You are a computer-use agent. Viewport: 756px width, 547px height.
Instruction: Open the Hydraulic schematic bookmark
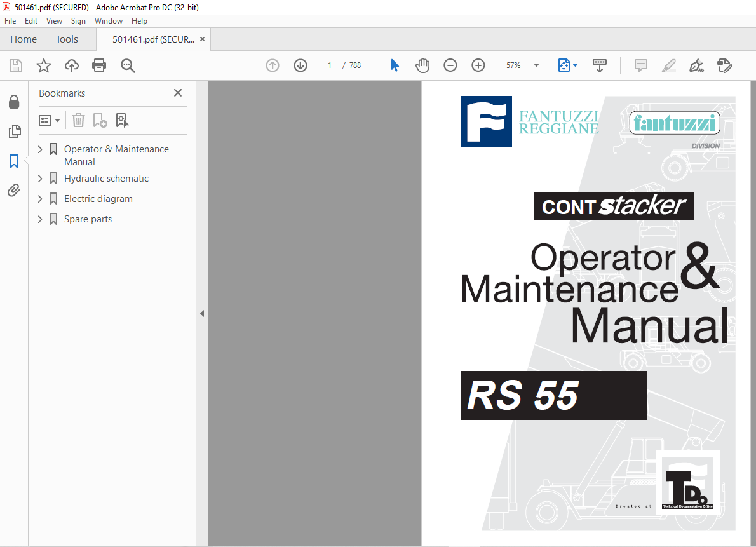point(106,179)
